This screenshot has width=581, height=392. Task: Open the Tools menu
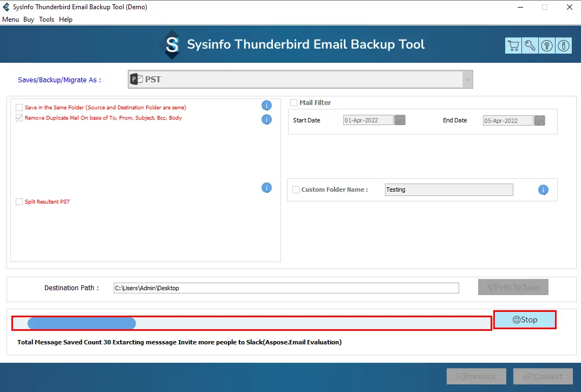pyautogui.click(x=47, y=19)
